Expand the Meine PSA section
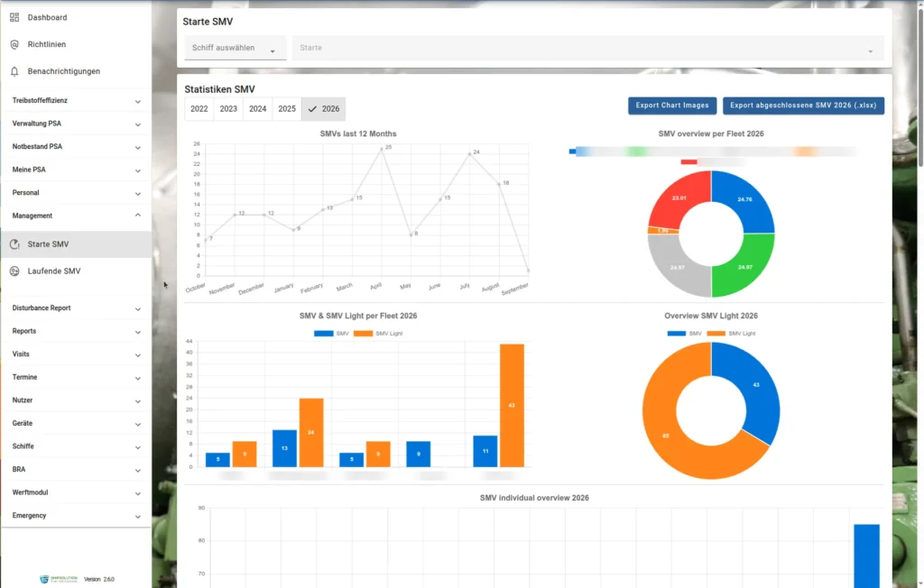The height and width of the screenshot is (588, 924). click(x=76, y=170)
